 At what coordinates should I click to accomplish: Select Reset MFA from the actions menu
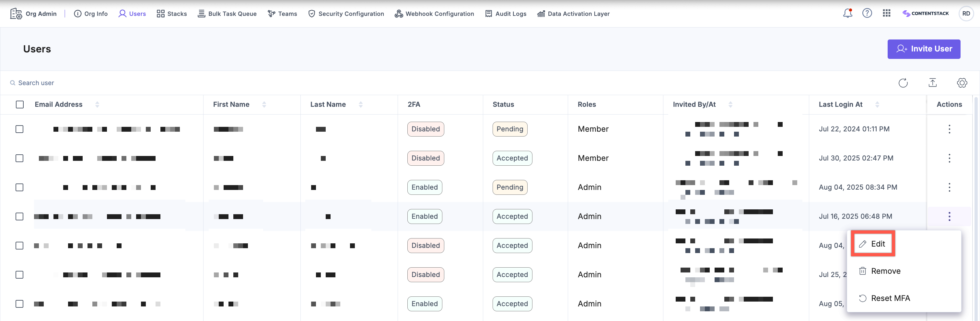coord(890,298)
